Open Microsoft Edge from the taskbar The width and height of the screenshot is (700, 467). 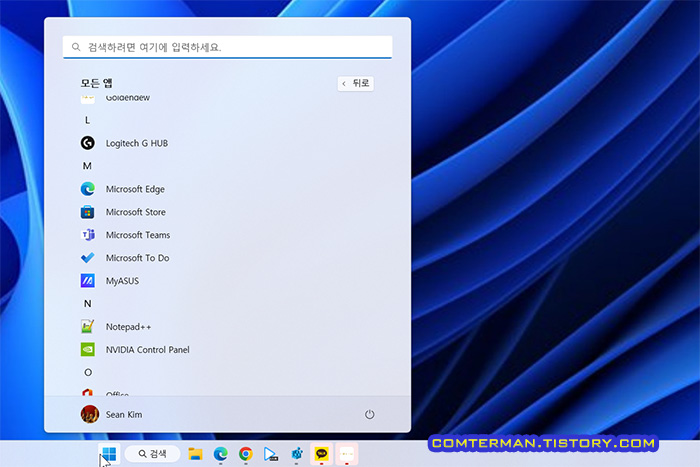tap(221, 454)
